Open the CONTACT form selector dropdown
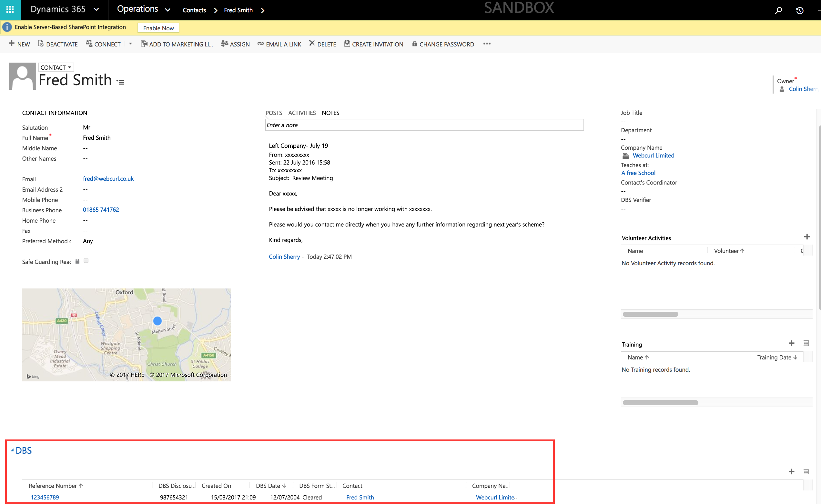 coord(55,67)
